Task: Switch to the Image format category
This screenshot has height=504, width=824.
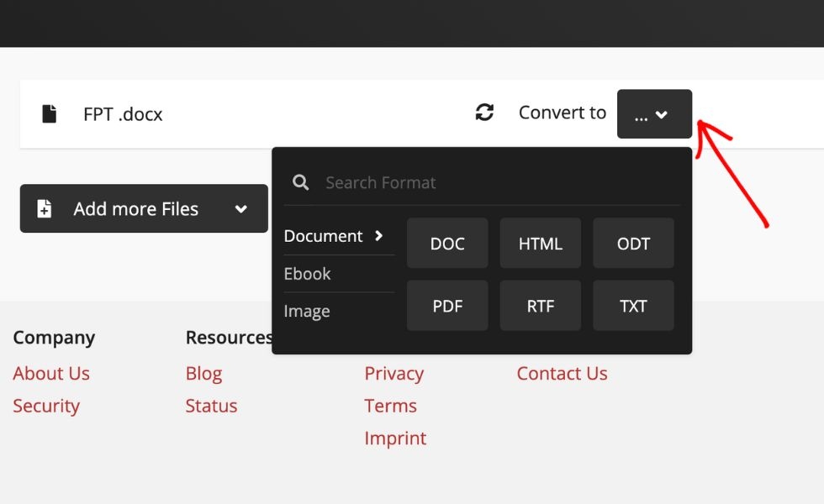Action: click(x=306, y=310)
